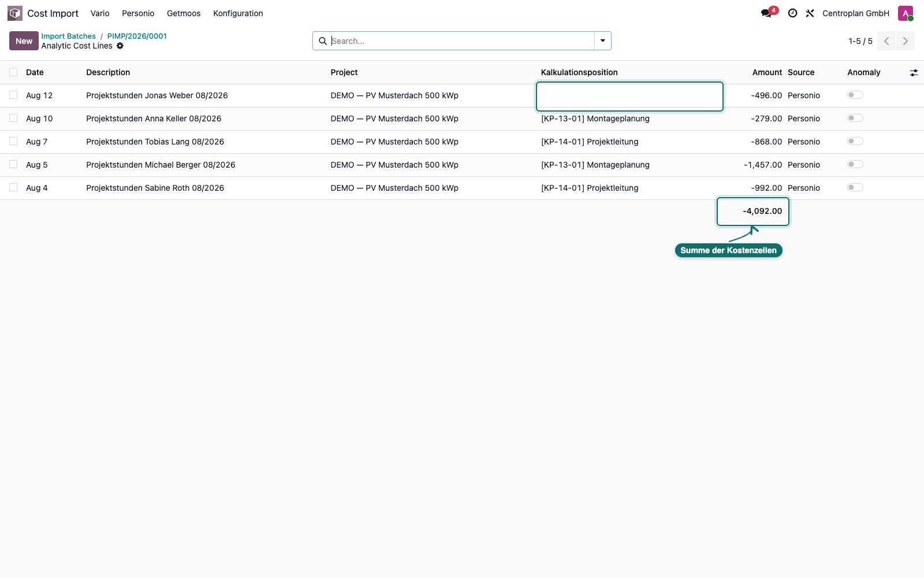Open the optional columns adjust icon
Screen dimensions: 924x578
click(x=914, y=72)
